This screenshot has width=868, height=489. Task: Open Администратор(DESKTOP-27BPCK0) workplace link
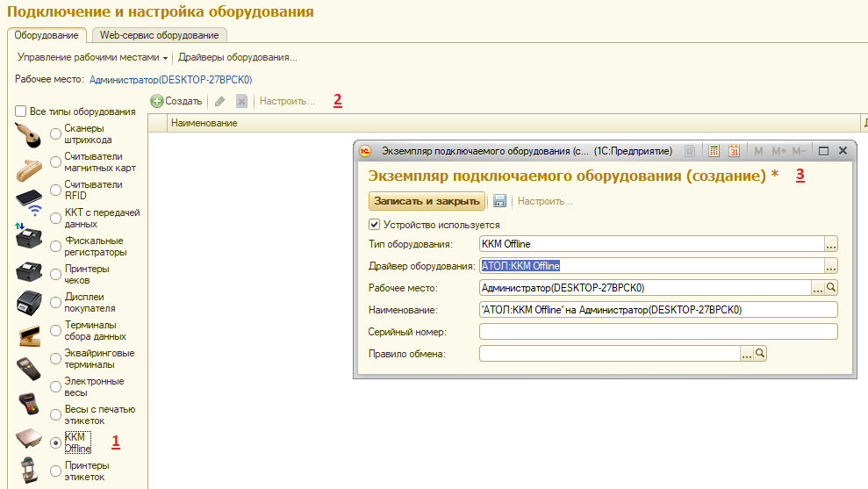point(170,80)
